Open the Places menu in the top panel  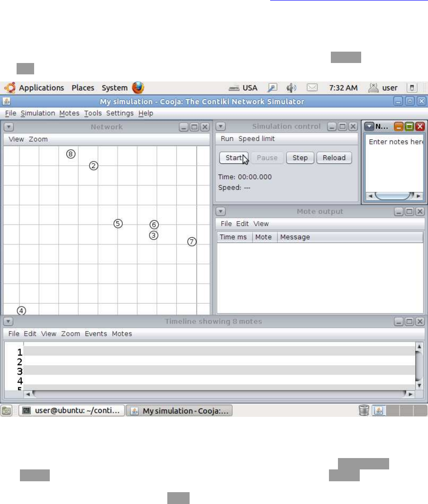82,88
